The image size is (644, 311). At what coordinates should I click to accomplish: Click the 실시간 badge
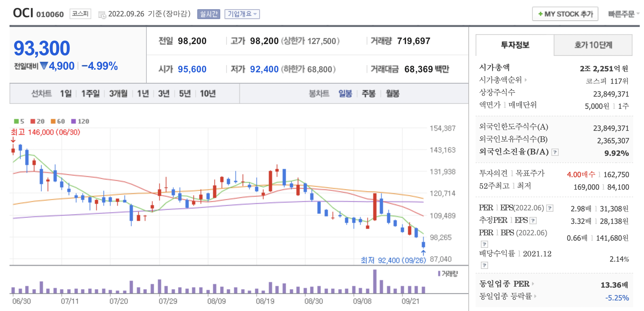pos(209,14)
